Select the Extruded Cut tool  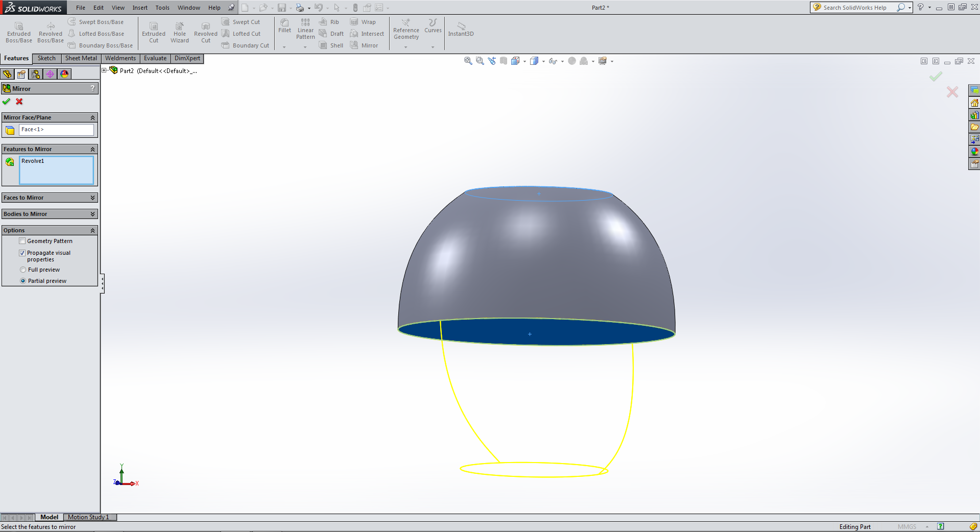click(x=154, y=33)
